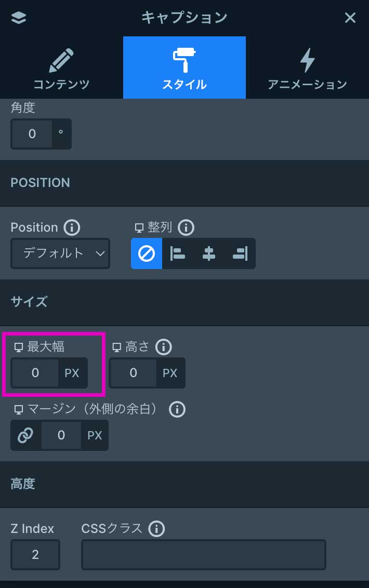The height and width of the screenshot is (588, 369).
Task: Click the layers stack icon
Action: coord(19,18)
